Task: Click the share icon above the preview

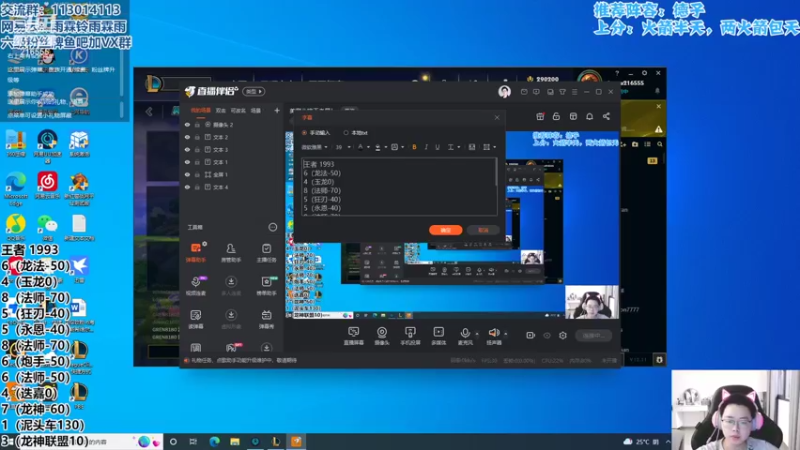Action: tap(606, 116)
